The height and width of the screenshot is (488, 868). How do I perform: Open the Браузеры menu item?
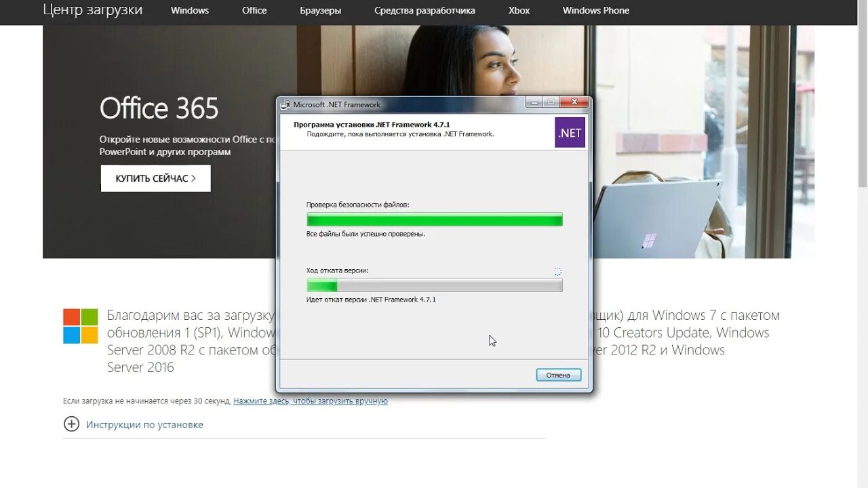click(321, 10)
